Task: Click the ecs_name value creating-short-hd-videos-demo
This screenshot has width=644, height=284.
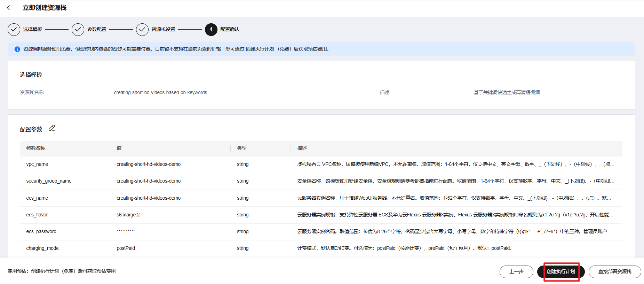Action: coord(149,198)
